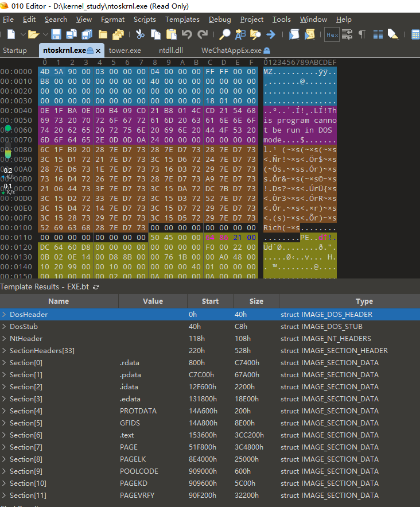Image resolution: width=420 pixels, height=507 pixels.
Task: Open the Tools menu
Action: tap(281, 20)
